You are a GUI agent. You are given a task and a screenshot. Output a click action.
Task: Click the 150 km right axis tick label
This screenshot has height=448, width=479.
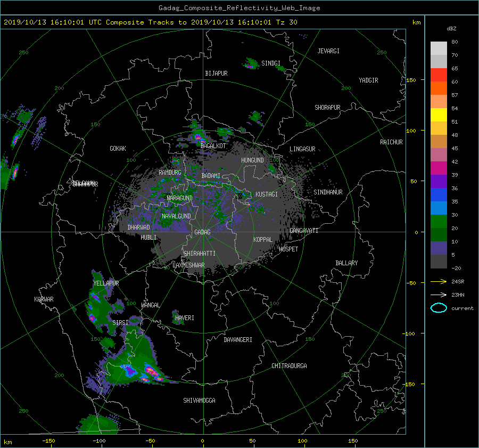click(x=411, y=80)
